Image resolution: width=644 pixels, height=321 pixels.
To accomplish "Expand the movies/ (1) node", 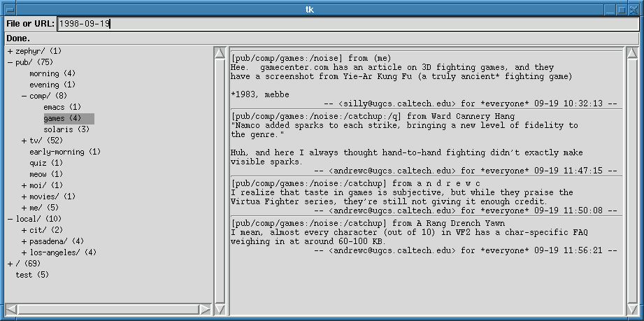I will click(24, 197).
